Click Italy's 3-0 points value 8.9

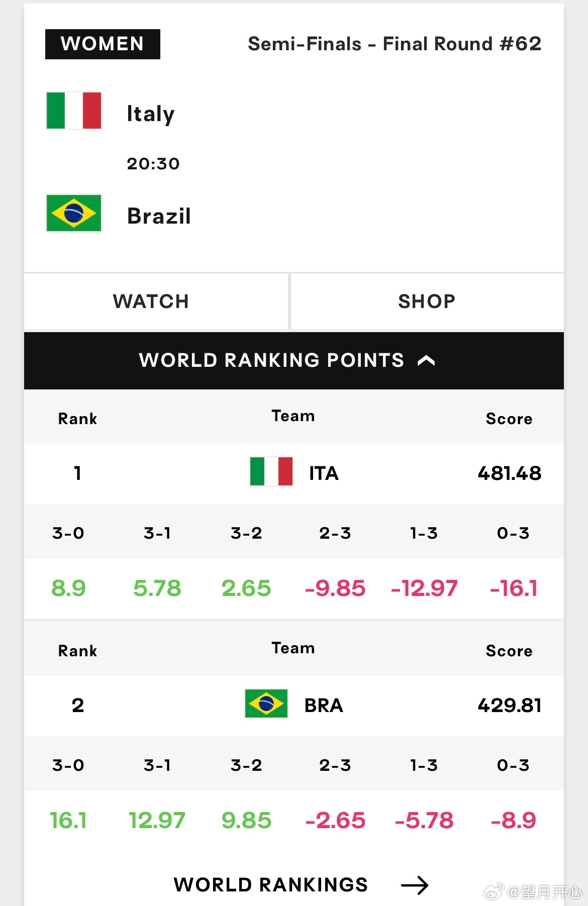point(68,588)
